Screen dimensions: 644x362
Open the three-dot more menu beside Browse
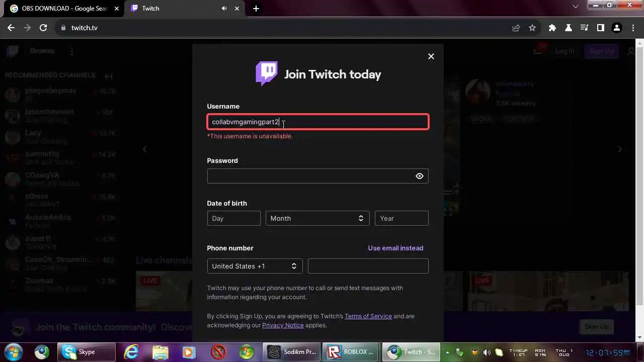[71, 51]
